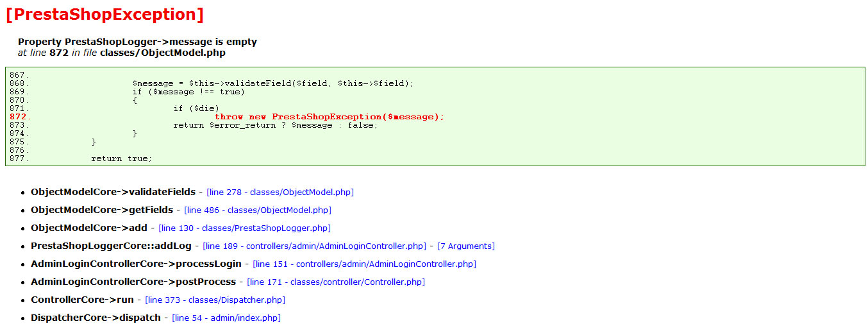
Task: Open link line 130 - classes/PrestaShopLogger.php
Action: 245,228
